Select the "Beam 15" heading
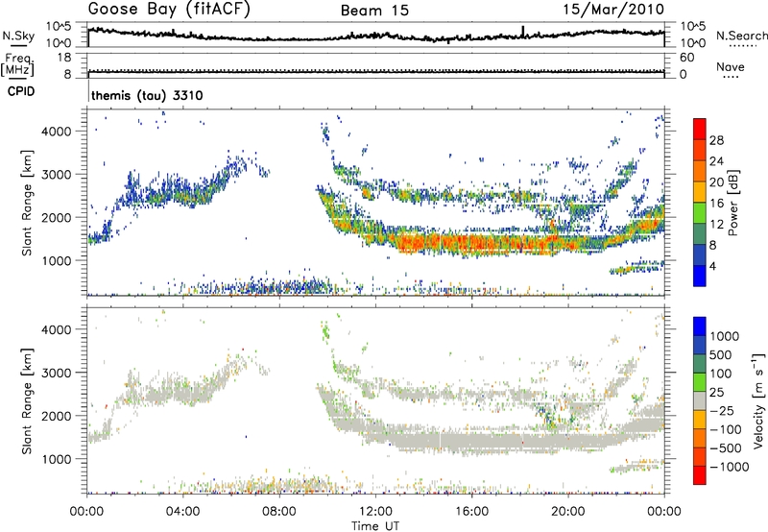768x532 pixels. tap(374, 11)
